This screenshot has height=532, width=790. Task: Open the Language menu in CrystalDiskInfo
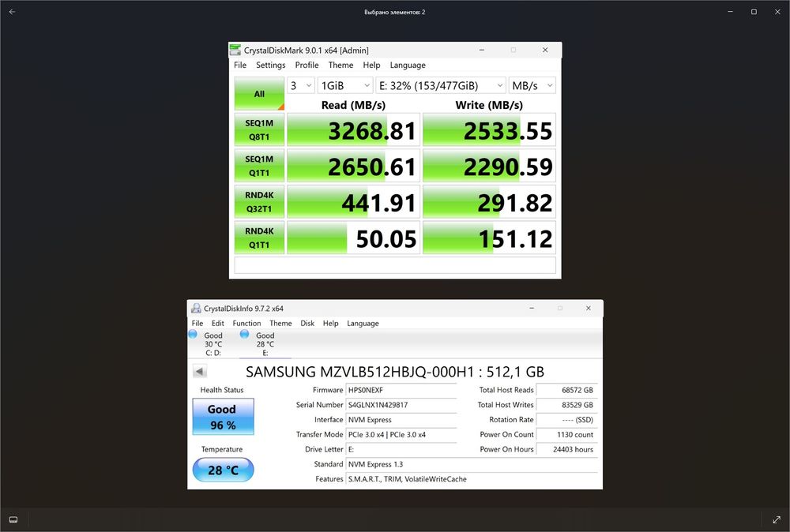tap(363, 323)
